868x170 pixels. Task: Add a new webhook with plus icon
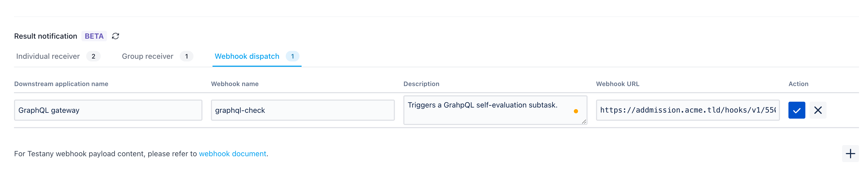(850, 154)
